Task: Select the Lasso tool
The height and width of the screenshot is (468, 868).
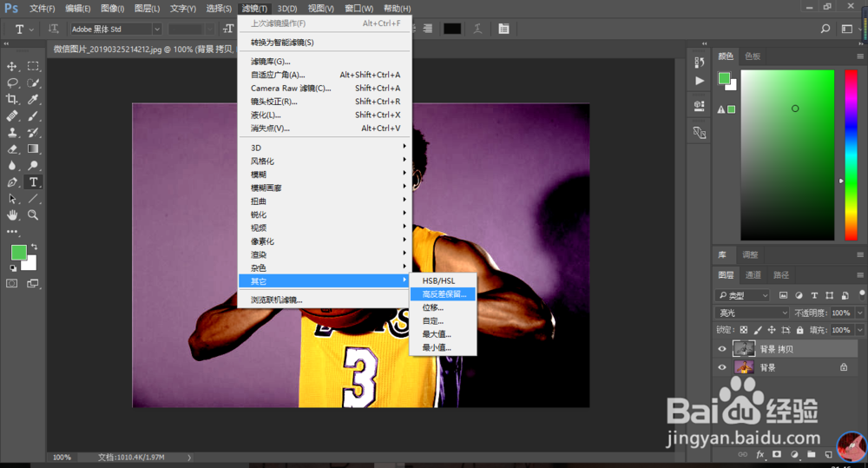Action: tap(11, 83)
